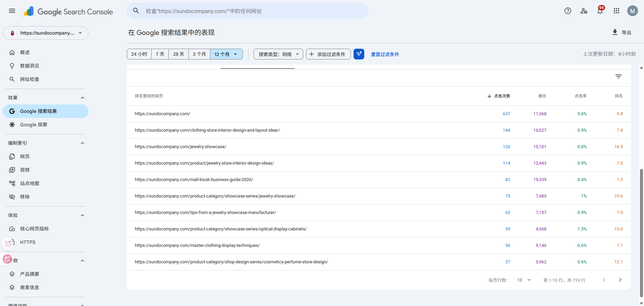
Task: Open notifications bell with 94 badge
Action: (x=600, y=11)
